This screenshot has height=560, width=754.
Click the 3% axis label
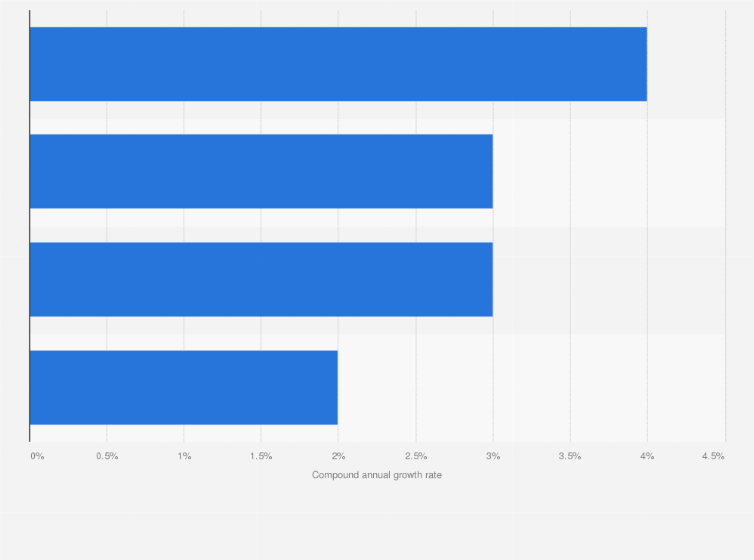[x=493, y=456]
